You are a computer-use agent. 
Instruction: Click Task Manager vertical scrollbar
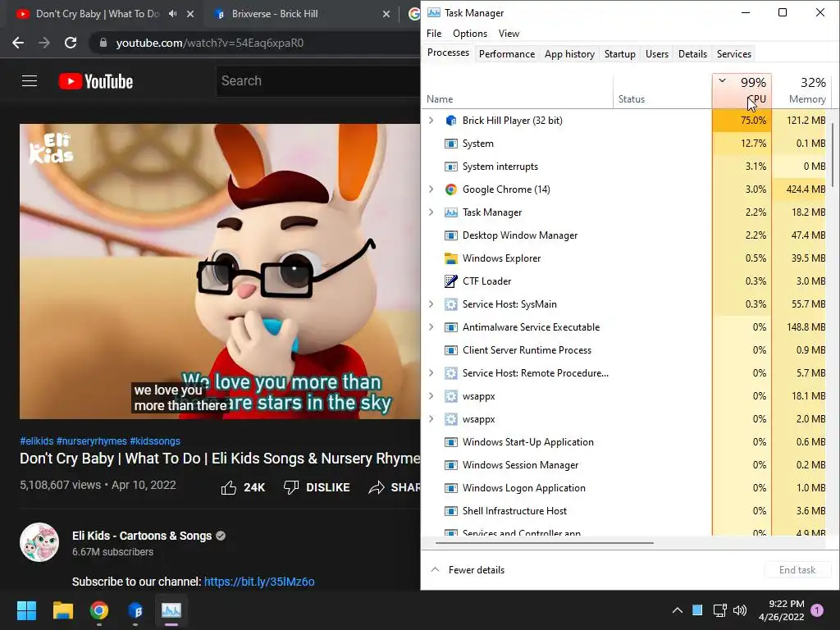pos(833,155)
